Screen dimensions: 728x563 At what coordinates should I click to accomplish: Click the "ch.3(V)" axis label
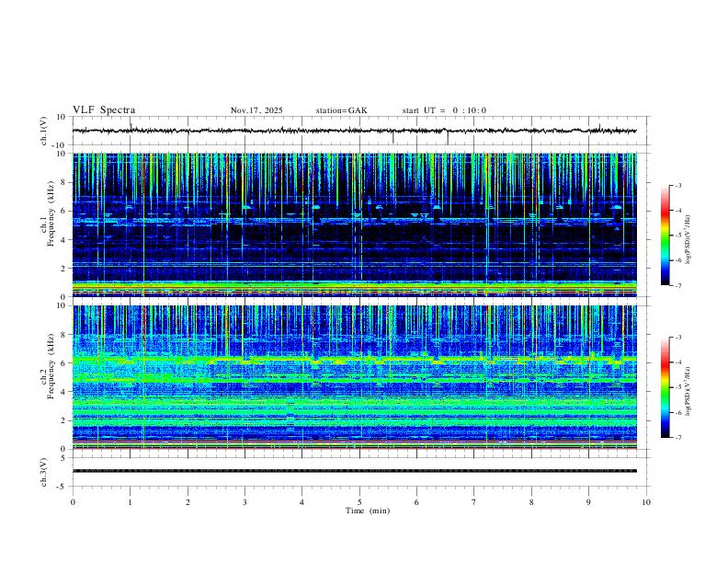[43, 472]
